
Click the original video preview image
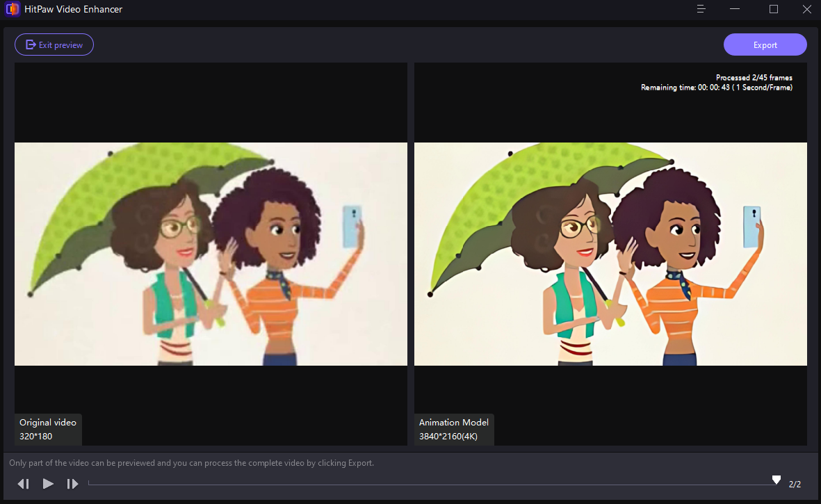[211, 254]
